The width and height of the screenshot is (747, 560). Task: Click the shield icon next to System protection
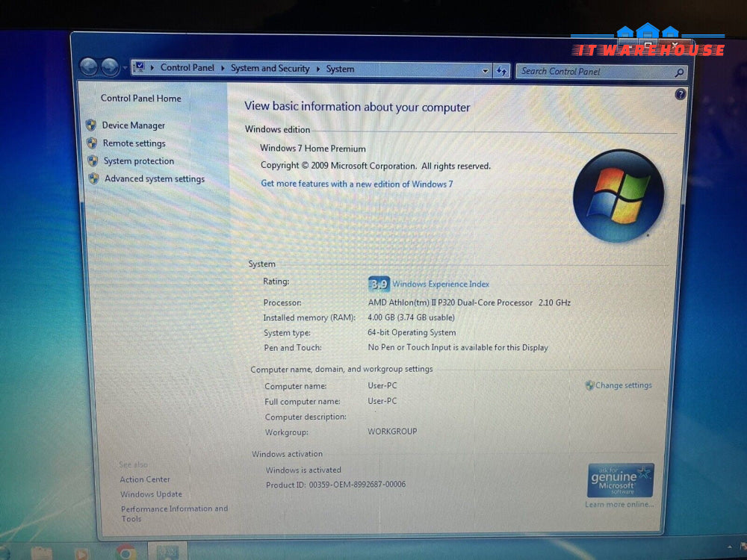click(93, 161)
